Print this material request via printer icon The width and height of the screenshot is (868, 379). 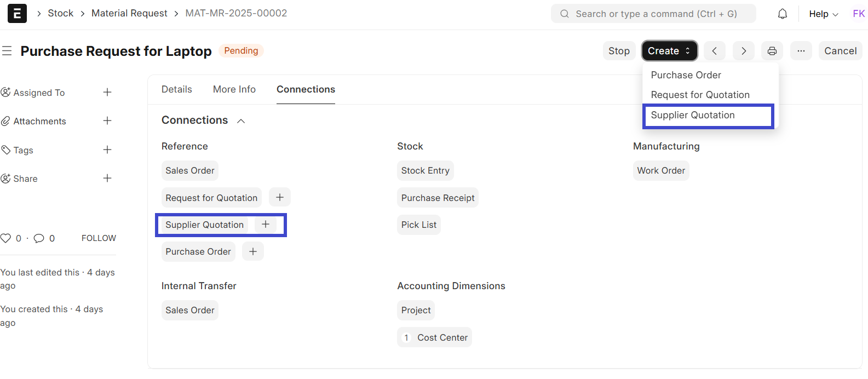pos(772,51)
